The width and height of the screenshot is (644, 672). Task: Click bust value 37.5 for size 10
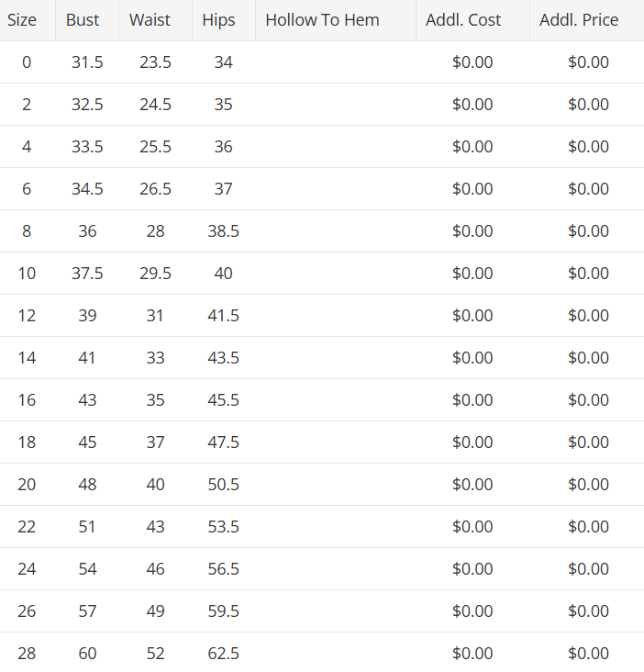[87, 274]
